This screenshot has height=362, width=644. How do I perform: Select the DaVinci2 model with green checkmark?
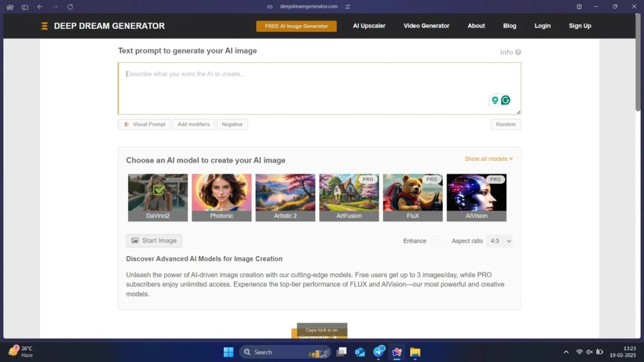click(158, 197)
